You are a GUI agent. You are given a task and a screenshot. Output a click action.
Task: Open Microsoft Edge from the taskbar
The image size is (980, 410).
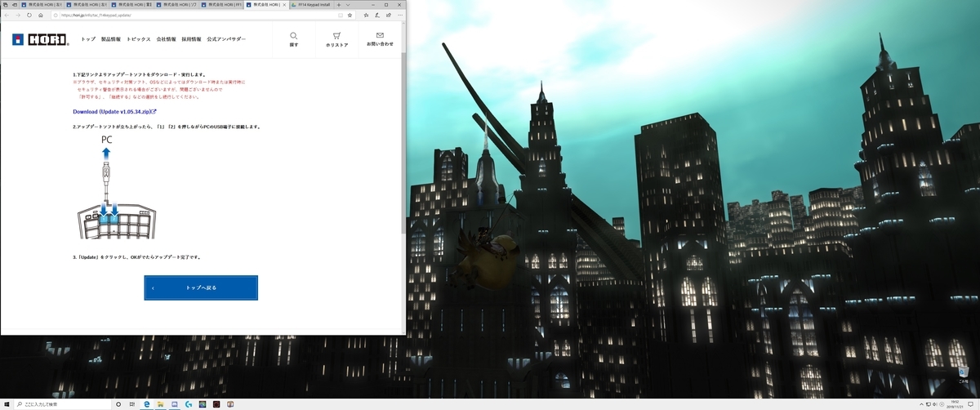[147, 403]
